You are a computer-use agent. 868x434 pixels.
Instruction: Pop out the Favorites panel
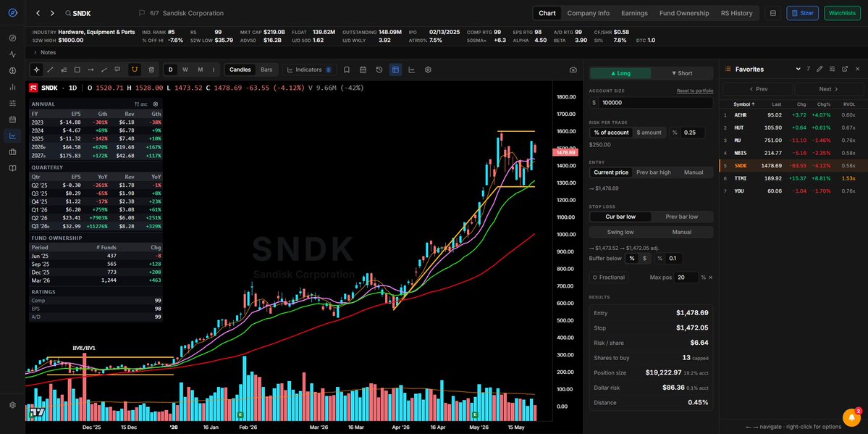coord(845,69)
